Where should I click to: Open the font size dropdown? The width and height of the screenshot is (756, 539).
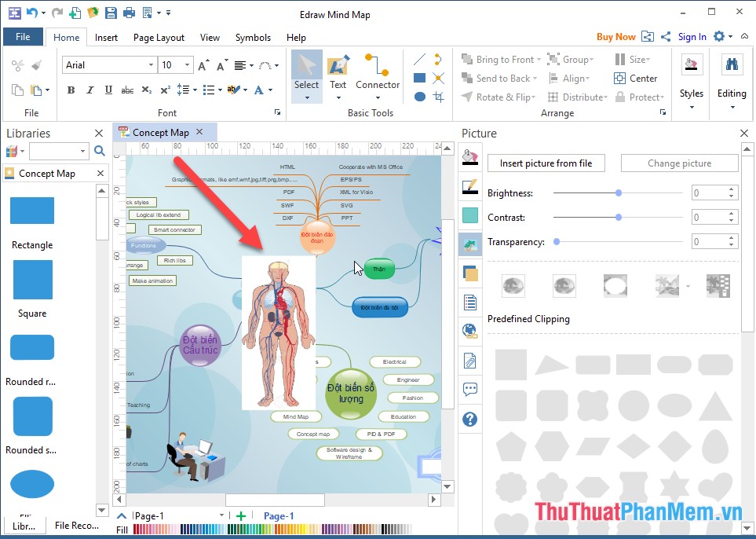187,64
